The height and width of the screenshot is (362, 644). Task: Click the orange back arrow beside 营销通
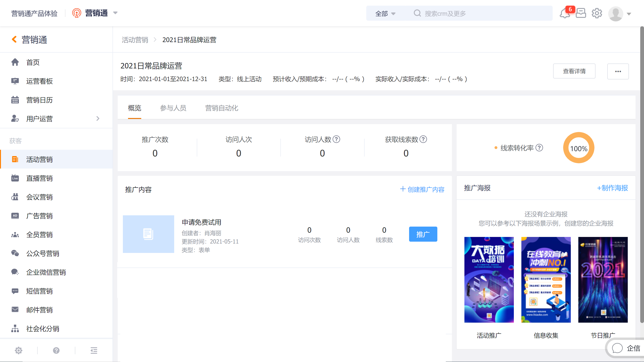[x=14, y=39]
